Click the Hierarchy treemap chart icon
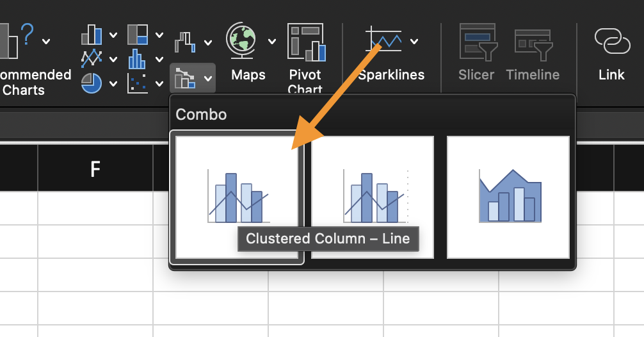This screenshot has width=644, height=337. click(x=138, y=35)
